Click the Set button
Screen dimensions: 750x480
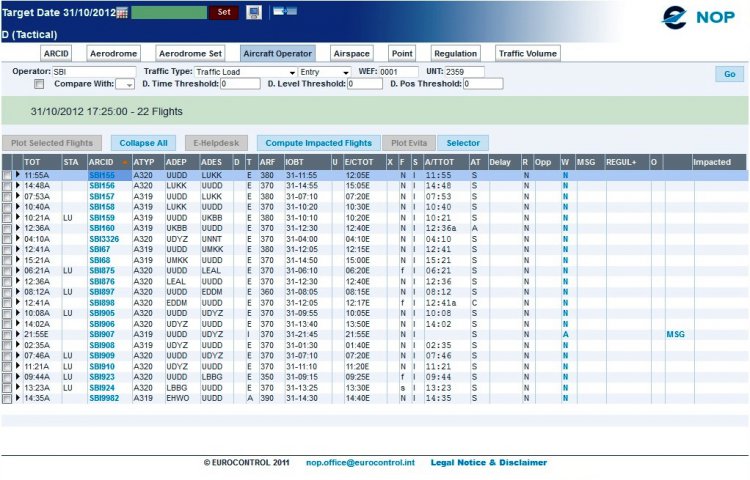(x=224, y=12)
